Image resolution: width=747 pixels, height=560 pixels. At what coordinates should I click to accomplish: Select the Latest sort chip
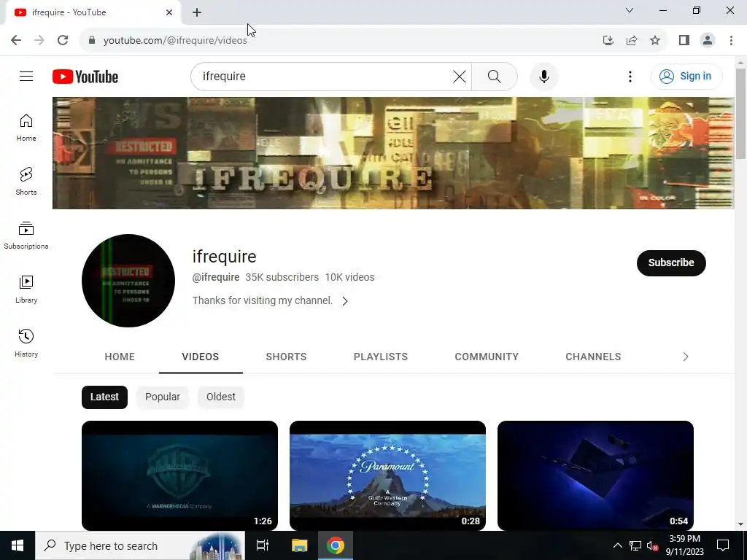104,397
